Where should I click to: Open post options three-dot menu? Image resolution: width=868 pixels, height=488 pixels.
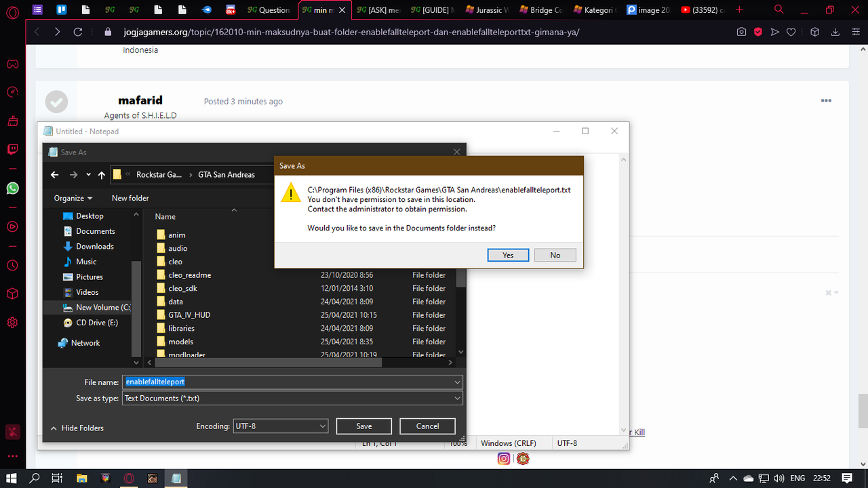coord(826,100)
